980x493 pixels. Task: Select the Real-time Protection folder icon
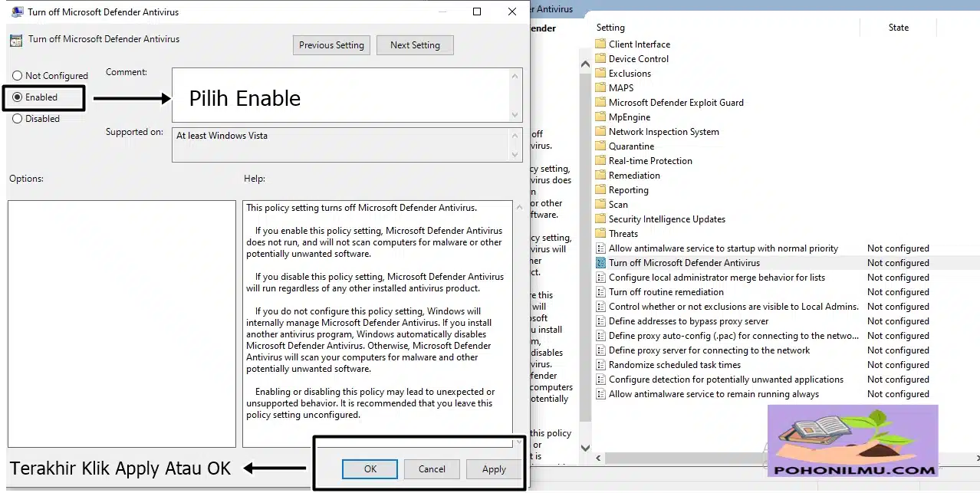(x=601, y=160)
